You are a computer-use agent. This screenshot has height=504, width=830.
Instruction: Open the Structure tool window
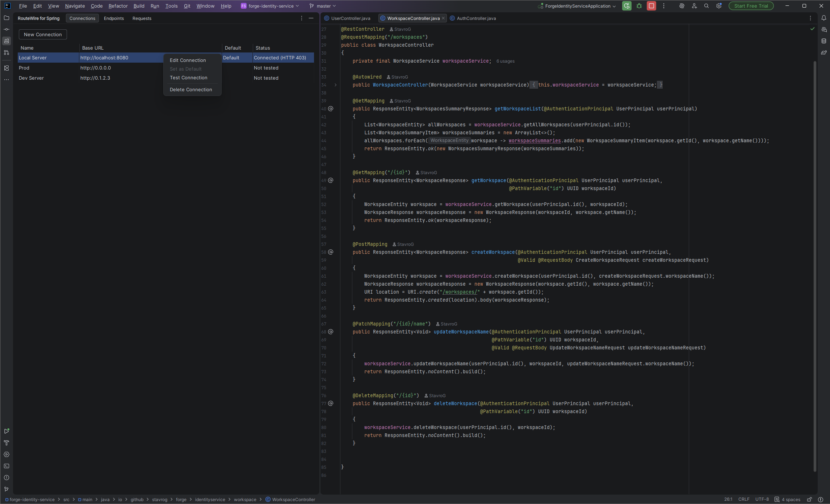tap(7, 68)
